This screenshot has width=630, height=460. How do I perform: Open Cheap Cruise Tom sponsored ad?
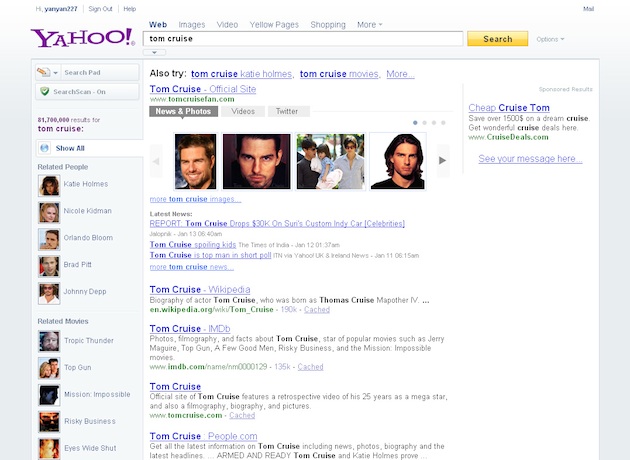509,108
